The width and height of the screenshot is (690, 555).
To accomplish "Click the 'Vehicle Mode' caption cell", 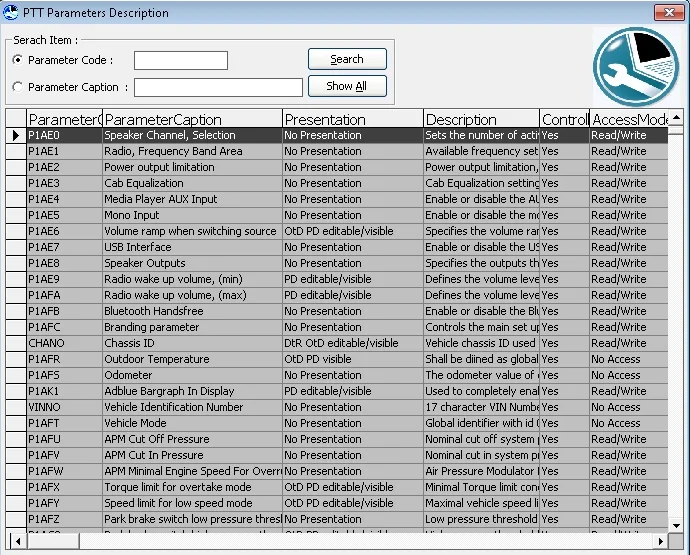I will click(192, 423).
